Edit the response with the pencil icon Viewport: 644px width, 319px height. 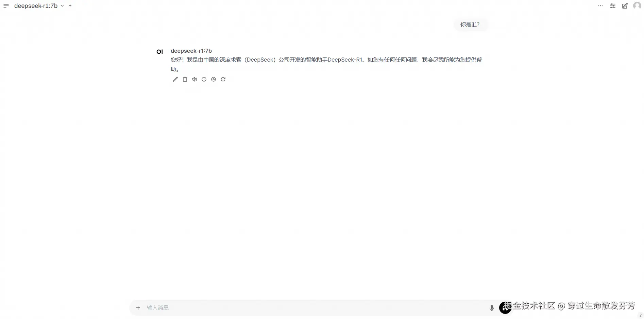pos(175,79)
